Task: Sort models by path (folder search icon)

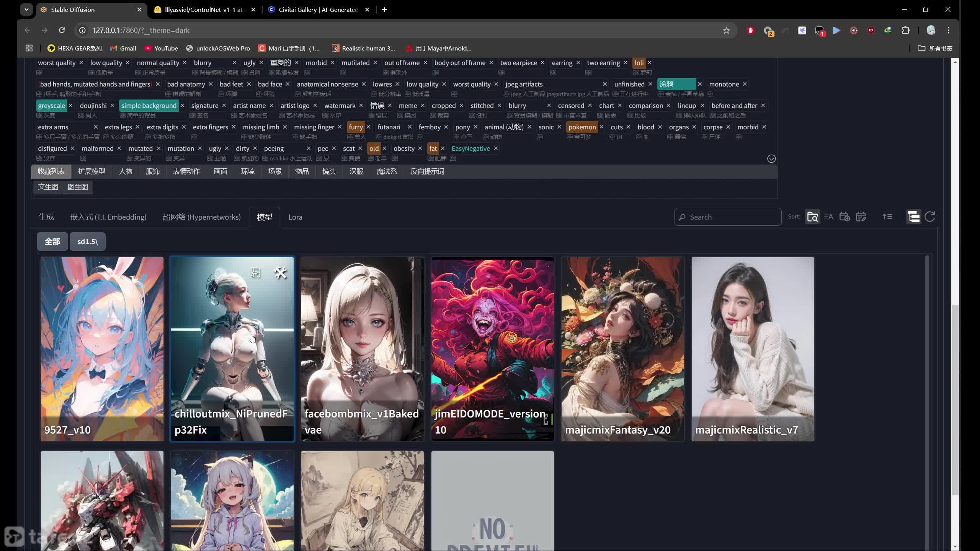Action: click(x=812, y=217)
